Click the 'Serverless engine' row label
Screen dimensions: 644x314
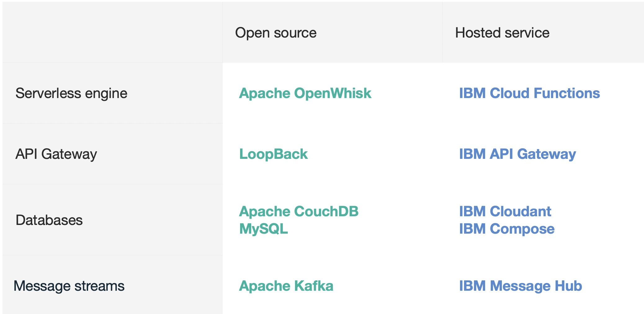(71, 93)
